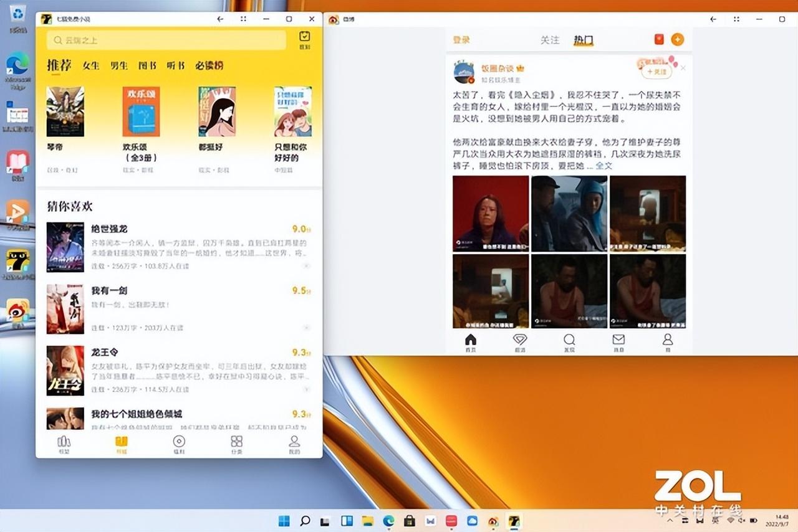Tap the orange plus compose button on Weibo
The image size is (798, 532).
point(677,39)
